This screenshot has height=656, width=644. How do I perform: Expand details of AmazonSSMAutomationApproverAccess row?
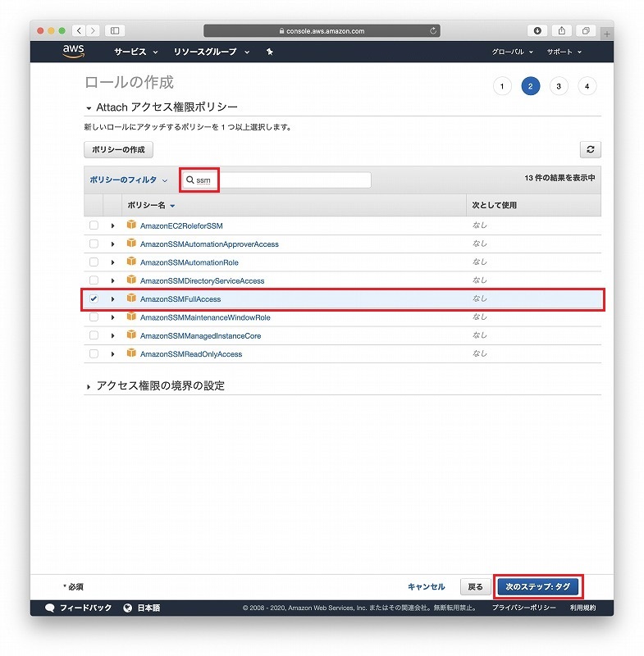[112, 244]
